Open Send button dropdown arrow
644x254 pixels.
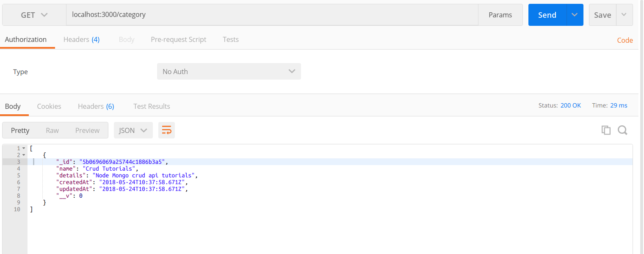(574, 15)
